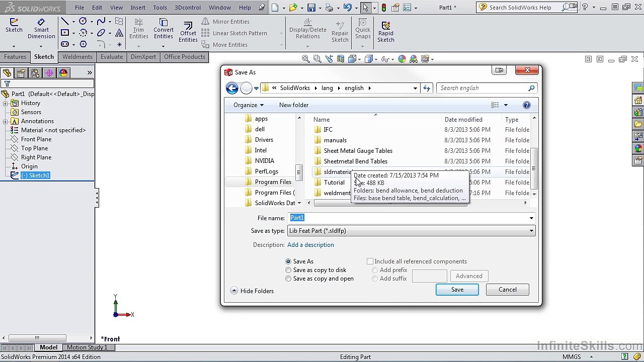This screenshot has width=644, height=362.
Task: Open the change-view dropdown arrow in Save As
Action: point(506,105)
